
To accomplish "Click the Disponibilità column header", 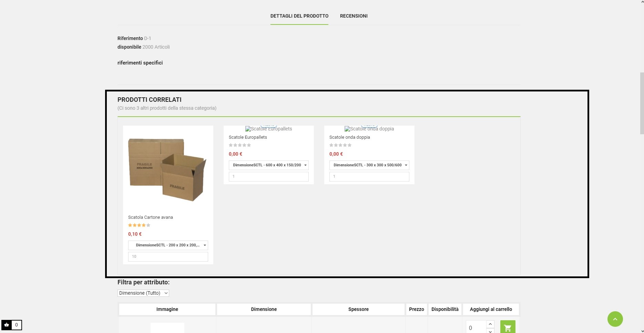I will 445,309.
